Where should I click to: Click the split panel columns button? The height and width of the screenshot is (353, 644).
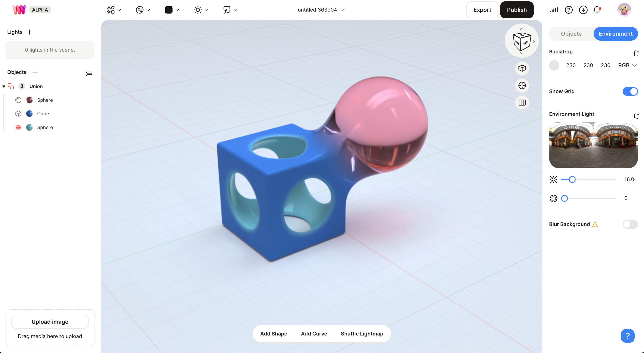(522, 103)
